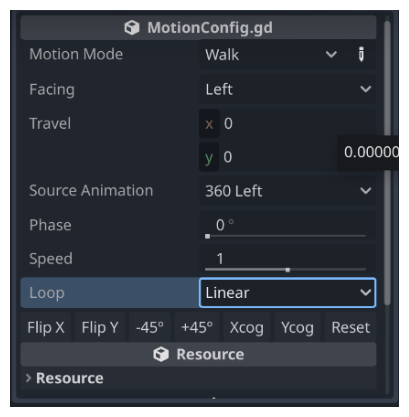Click the pencil icon beside Motion Mode

tap(361, 54)
